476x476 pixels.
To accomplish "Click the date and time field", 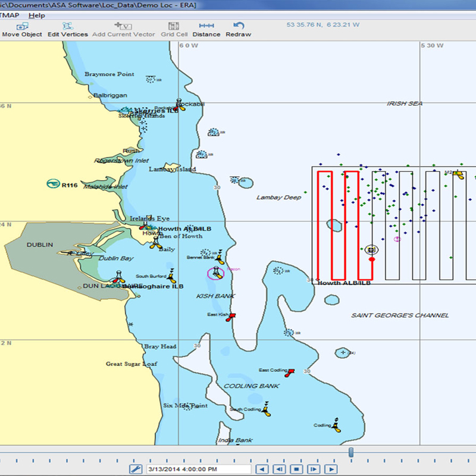I will (x=196, y=469).
